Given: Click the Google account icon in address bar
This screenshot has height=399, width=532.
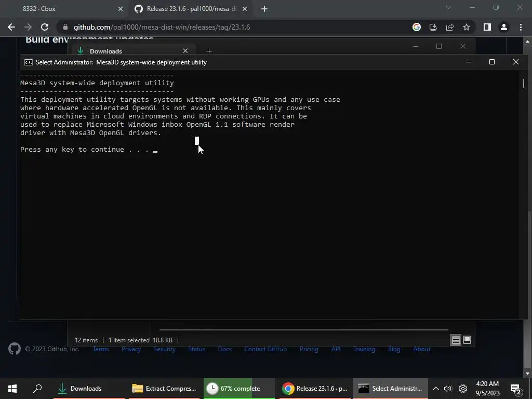Looking at the screenshot, I should [x=417, y=27].
